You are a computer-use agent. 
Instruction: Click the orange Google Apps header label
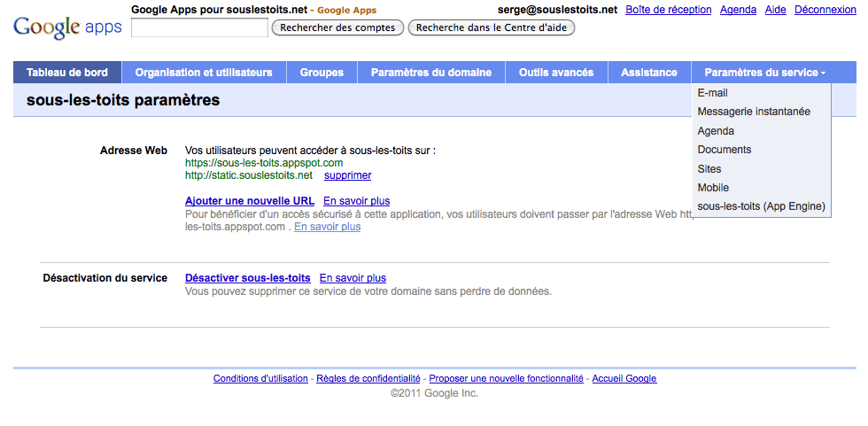[x=346, y=10]
